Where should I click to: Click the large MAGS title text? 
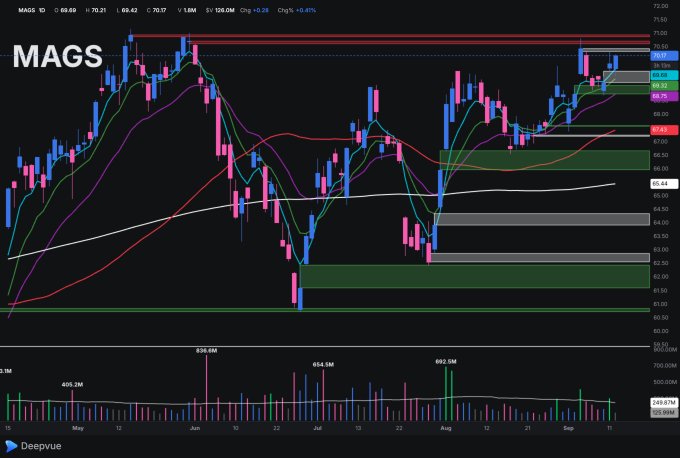[x=58, y=56]
